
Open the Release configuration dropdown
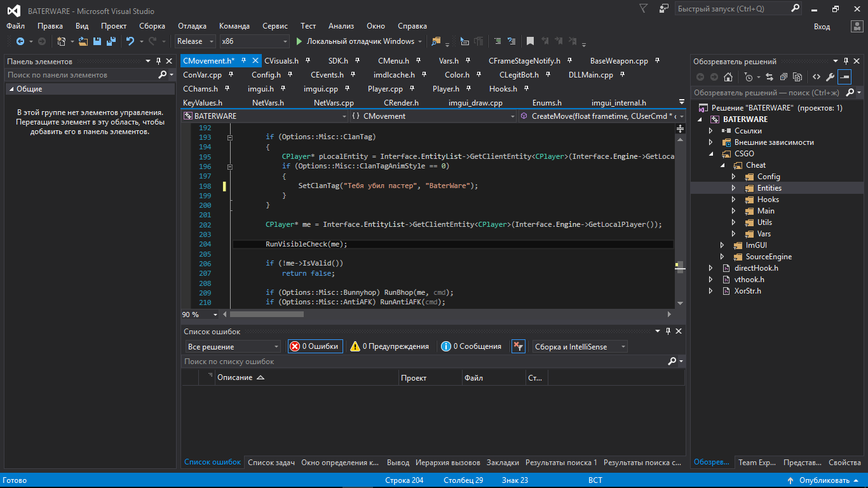click(x=195, y=41)
